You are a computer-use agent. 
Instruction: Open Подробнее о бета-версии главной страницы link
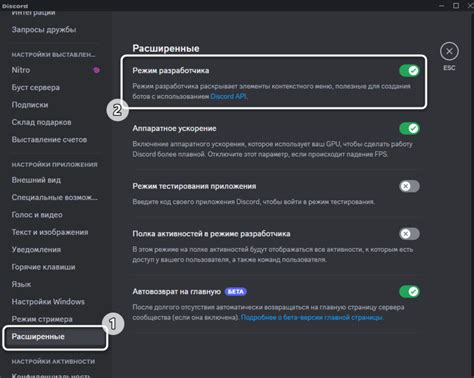coord(312,317)
